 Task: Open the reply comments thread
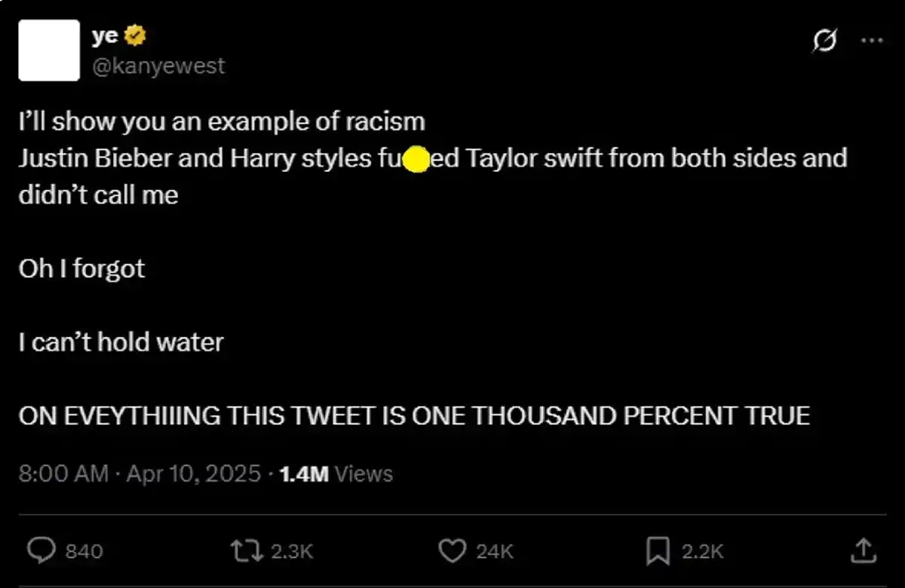click(x=41, y=551)
